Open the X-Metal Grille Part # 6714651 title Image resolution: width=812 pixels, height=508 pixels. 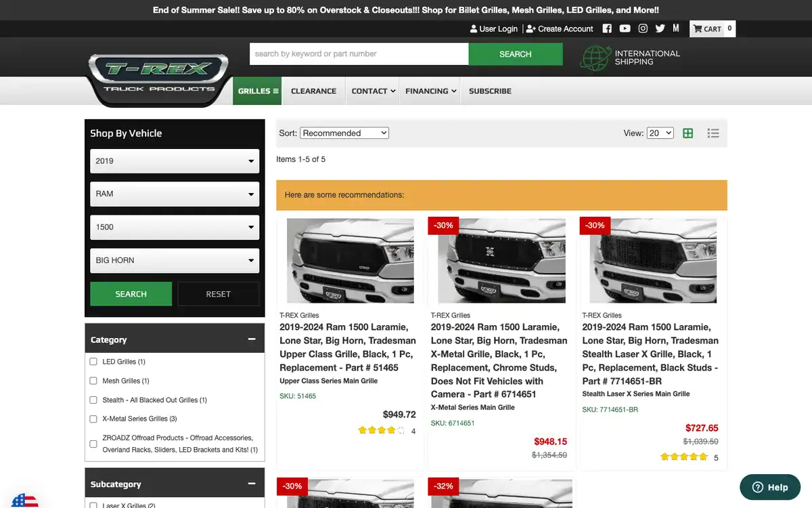pos(499,360)
